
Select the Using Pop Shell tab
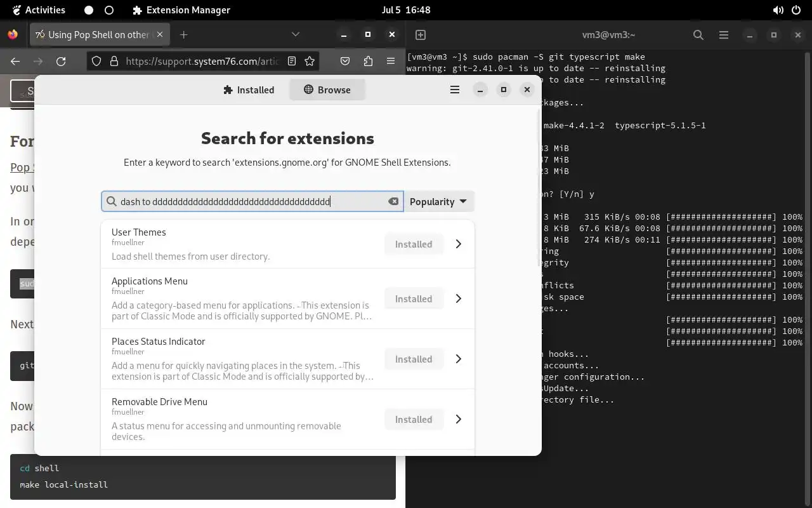tap(99, 34)
